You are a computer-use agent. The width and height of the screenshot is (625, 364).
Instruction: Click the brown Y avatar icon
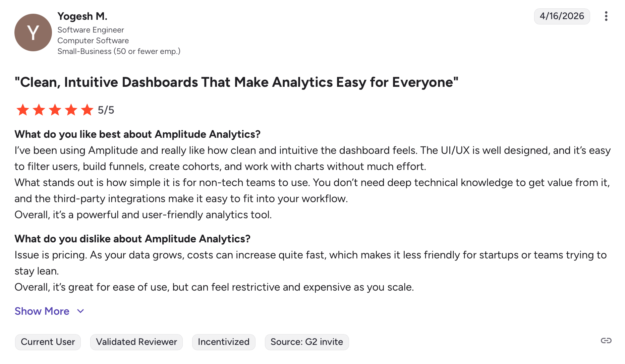coord(33,33)
